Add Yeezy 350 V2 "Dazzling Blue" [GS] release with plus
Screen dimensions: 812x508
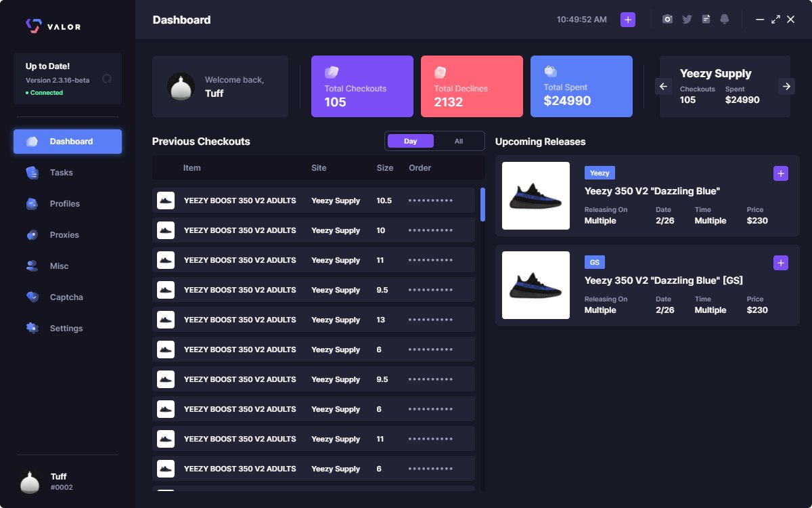tap(781, 263)
